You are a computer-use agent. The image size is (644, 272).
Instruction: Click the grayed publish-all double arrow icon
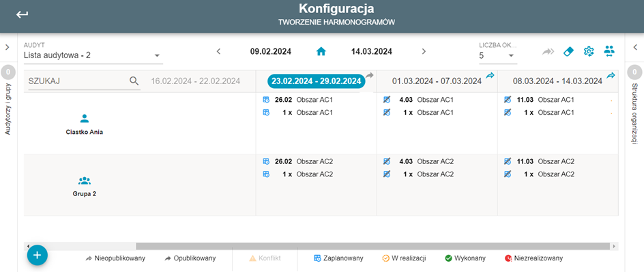pos(548,51)
